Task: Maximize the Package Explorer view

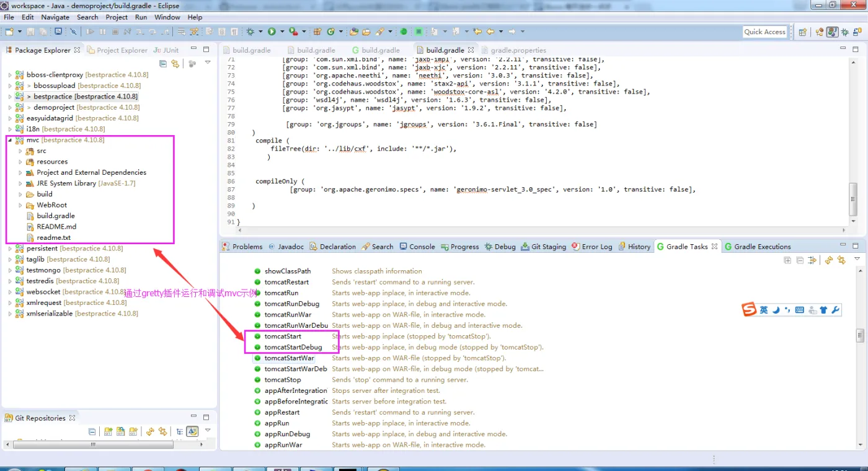Action: point(206,50)
